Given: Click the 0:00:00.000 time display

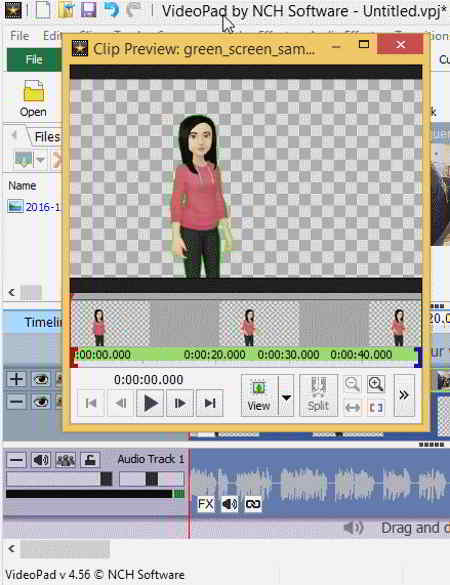Looking at the screenshot, I should [x=149, y=380].
